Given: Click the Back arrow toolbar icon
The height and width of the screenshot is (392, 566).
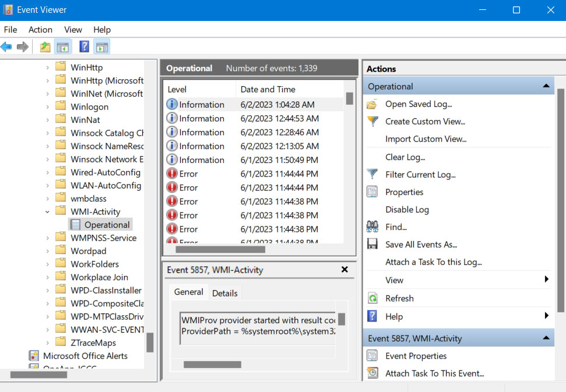Looking at the screenshot, I should pos(6,47).
